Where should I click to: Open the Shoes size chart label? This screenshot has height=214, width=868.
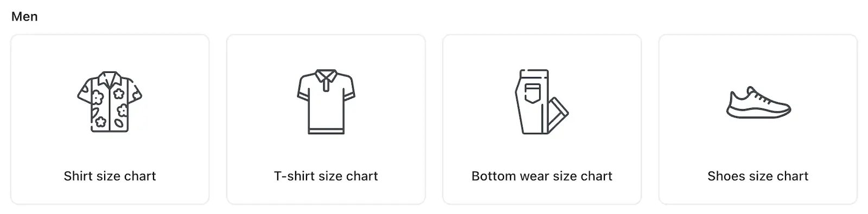coord(758,176)
